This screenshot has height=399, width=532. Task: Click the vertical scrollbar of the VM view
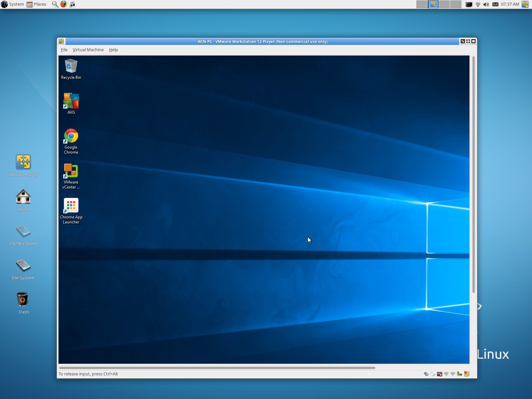[x=473, y=175]
